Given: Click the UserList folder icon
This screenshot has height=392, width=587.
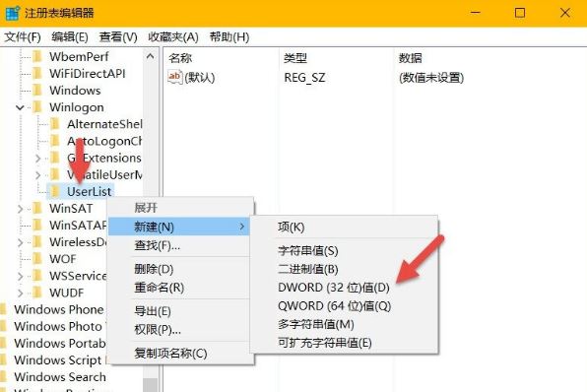Looking at the screenshot, I should coord(55,191).
